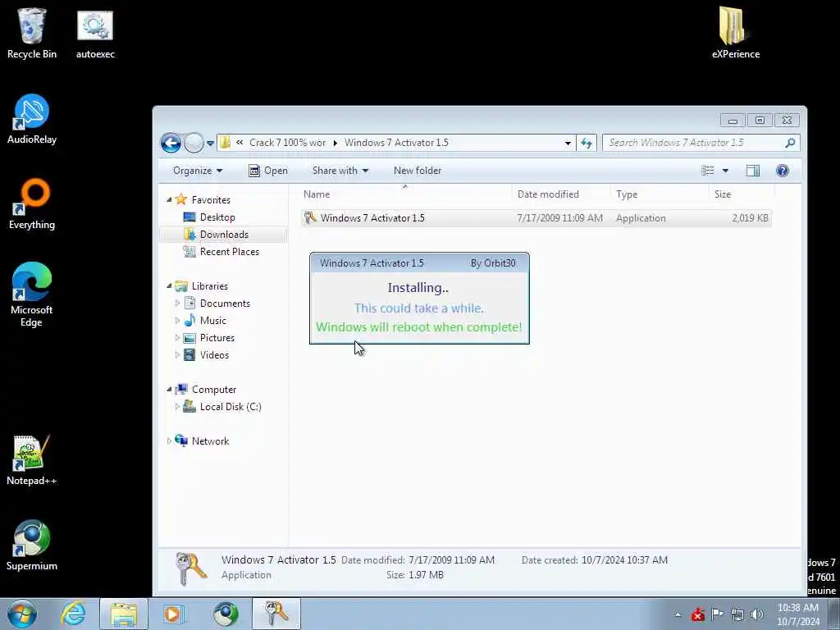Open breadcrumb arrow after Crack 7 folder
Screen dimensions: 840x630
click(x=336, y=143)
